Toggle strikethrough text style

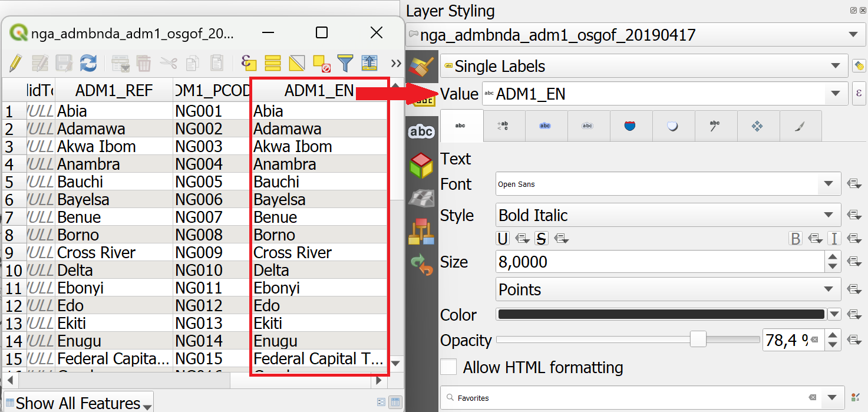coord(541,238)
